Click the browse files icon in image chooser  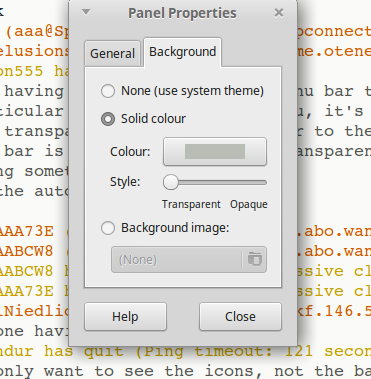coord(255,260)
